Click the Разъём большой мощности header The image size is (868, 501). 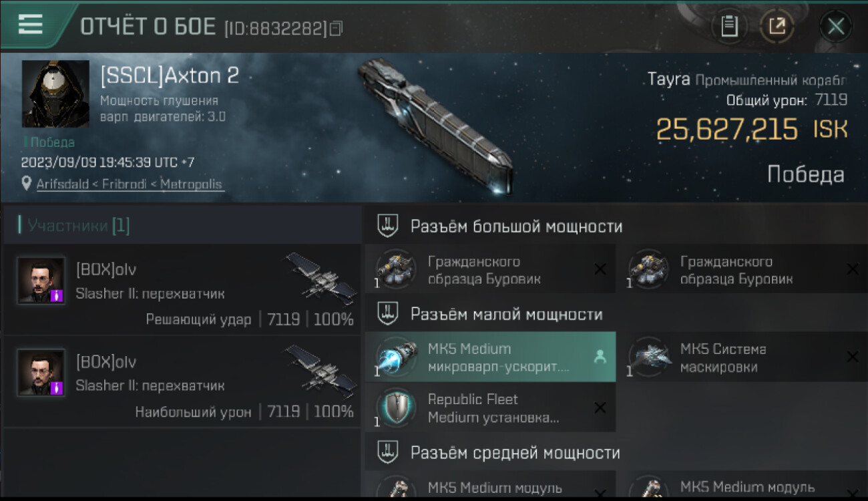click(x=516, y=226)
